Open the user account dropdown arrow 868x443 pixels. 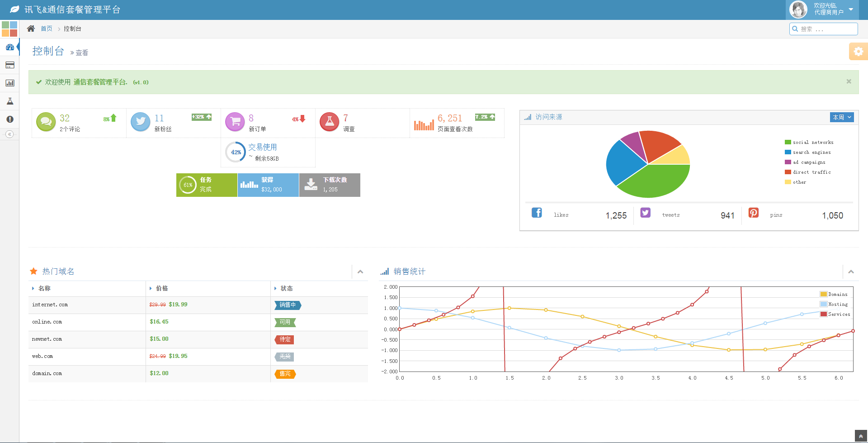(x=851, y=9)
